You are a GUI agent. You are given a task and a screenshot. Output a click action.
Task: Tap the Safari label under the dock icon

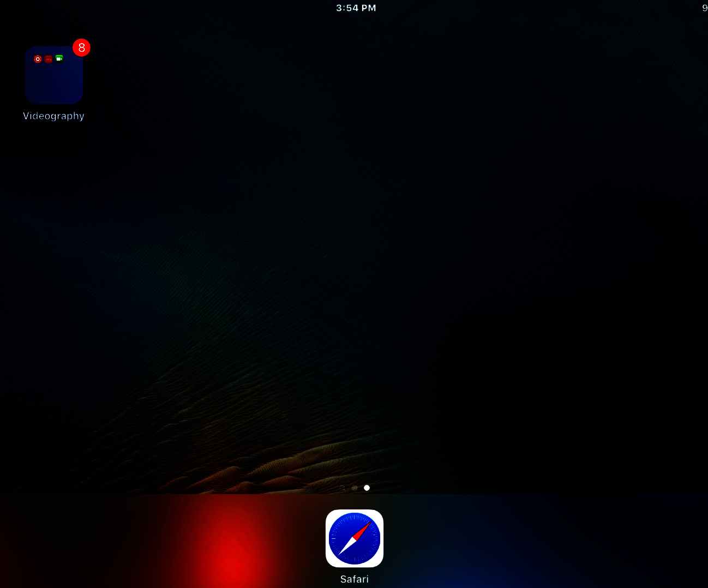[x=354, y=579]
